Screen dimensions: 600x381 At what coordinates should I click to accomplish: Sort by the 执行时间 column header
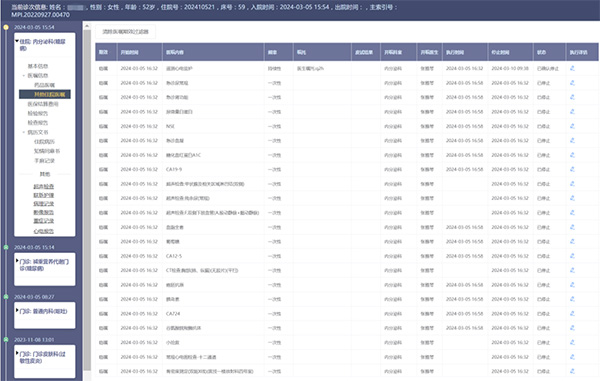pyautogui.click(x=465, y=52)
